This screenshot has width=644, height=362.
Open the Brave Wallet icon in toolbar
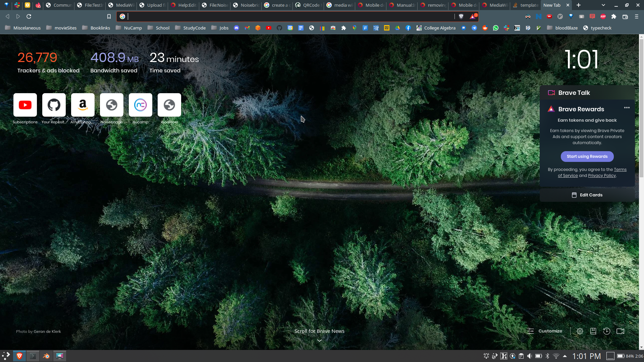tap(625, 16)
